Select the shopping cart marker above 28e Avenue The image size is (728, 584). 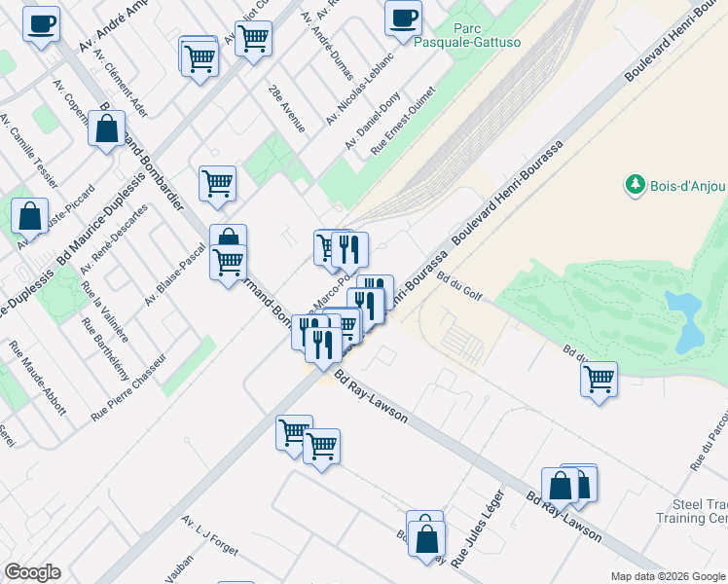[x=253, y=40]
